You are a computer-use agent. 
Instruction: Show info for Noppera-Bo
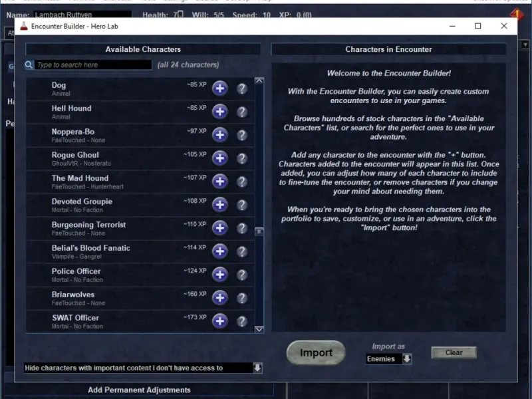coord(242,136)
